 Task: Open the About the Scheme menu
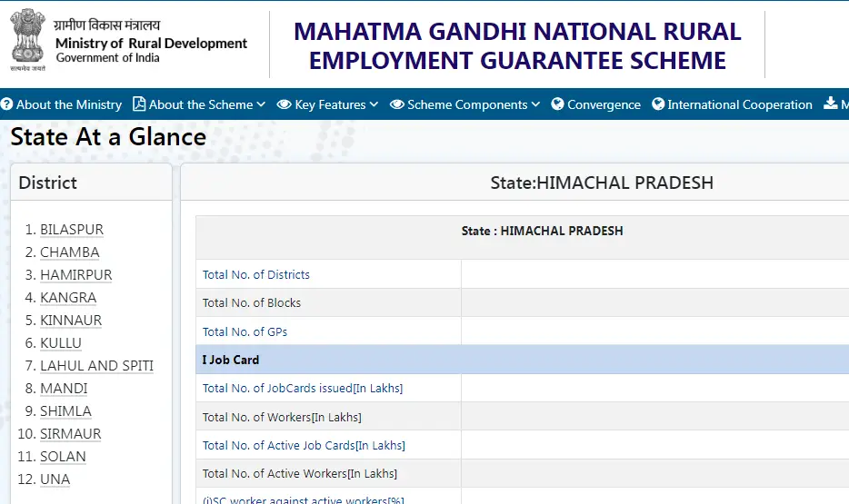[x=201, y=104]
